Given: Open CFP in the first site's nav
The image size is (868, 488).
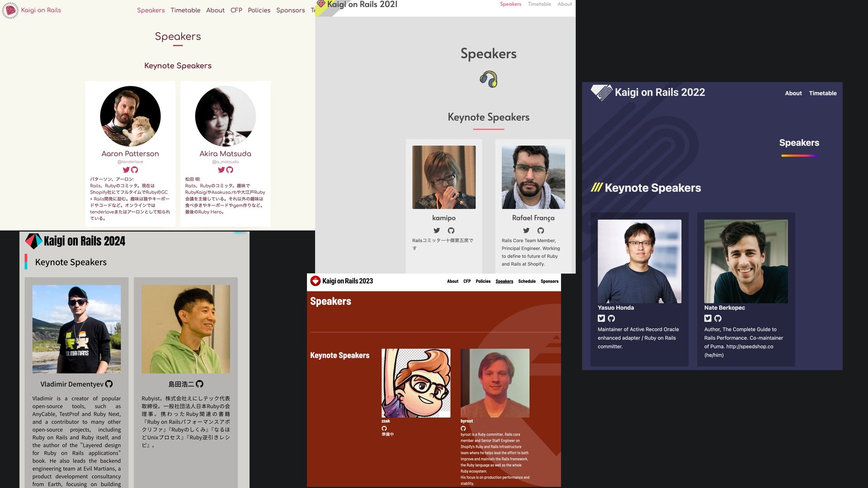Looking at the screenshot, I should (x=236, y=10).
